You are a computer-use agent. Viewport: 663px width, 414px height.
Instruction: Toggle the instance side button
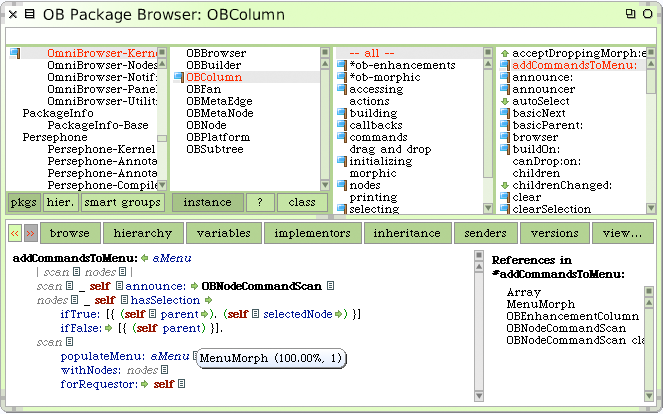208,203
